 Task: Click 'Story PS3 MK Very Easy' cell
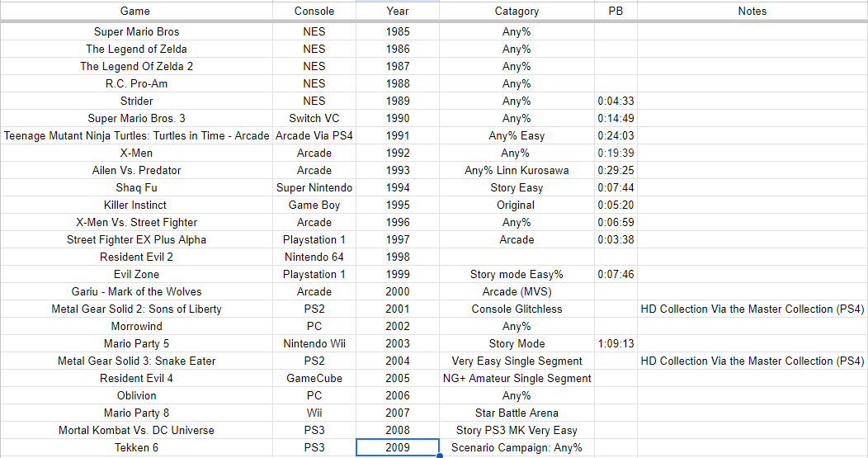(x=517, y=430)
